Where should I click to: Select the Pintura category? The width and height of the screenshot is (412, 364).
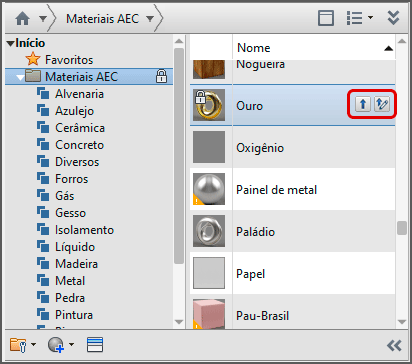click(x=74, y=315)
